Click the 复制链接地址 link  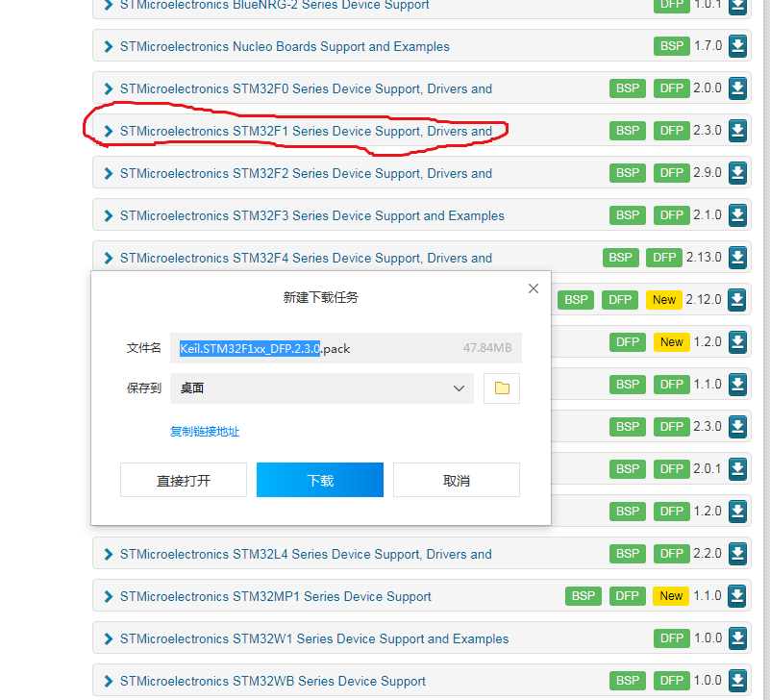coord(205,432)
